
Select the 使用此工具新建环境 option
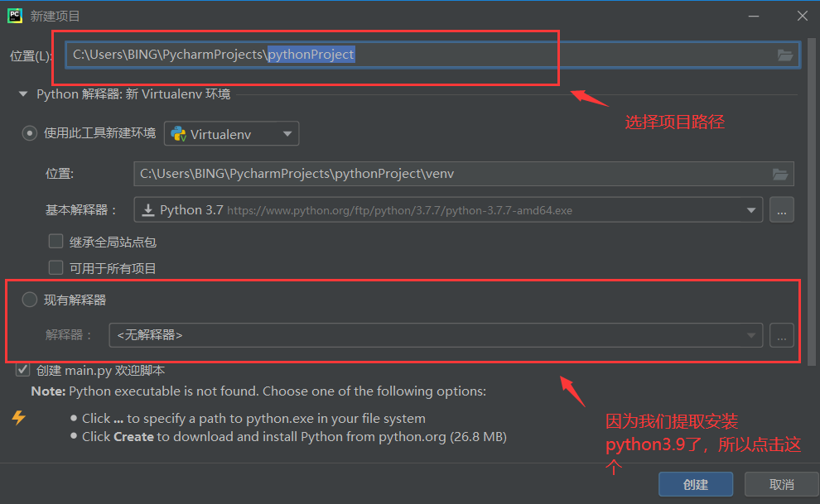tap(29, 133)
